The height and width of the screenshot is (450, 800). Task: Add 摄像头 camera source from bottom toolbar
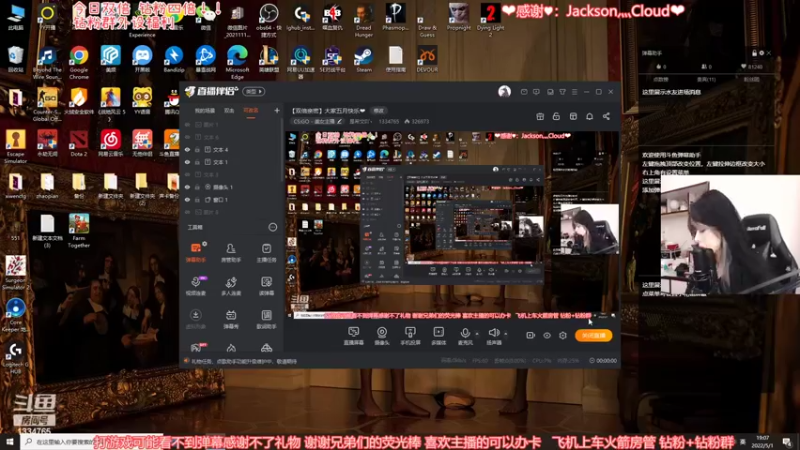coord(382,336)
